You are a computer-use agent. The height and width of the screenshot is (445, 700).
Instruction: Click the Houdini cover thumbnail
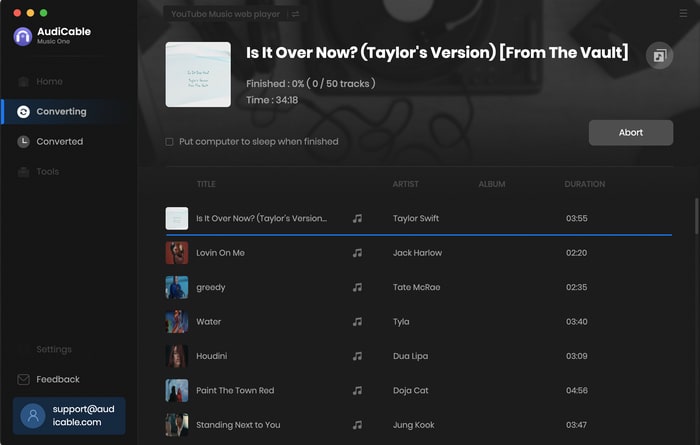(177, 356)
